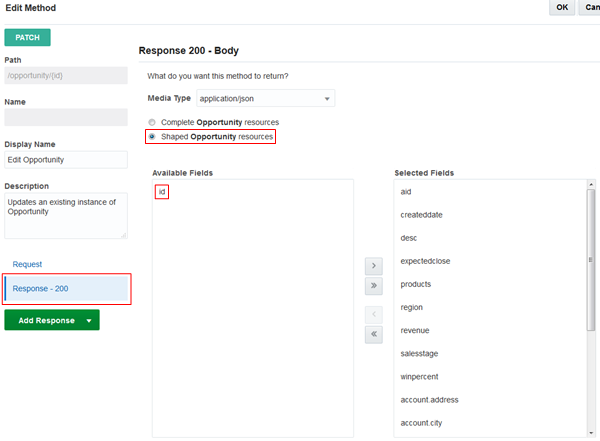The height and width of the screenshot is (441, 600).
Task: Click the Add Response button
Action: click(46, 320)
